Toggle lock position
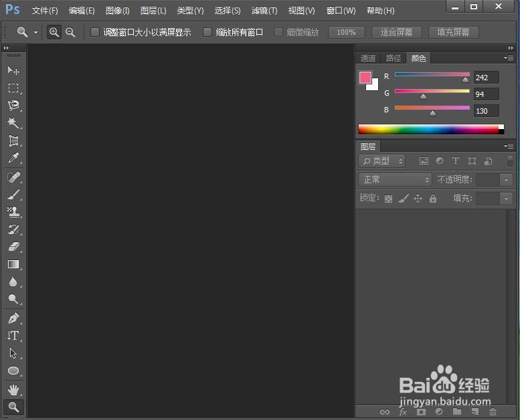This screenshot has width=520, height=420. click(x=418, y=199)
